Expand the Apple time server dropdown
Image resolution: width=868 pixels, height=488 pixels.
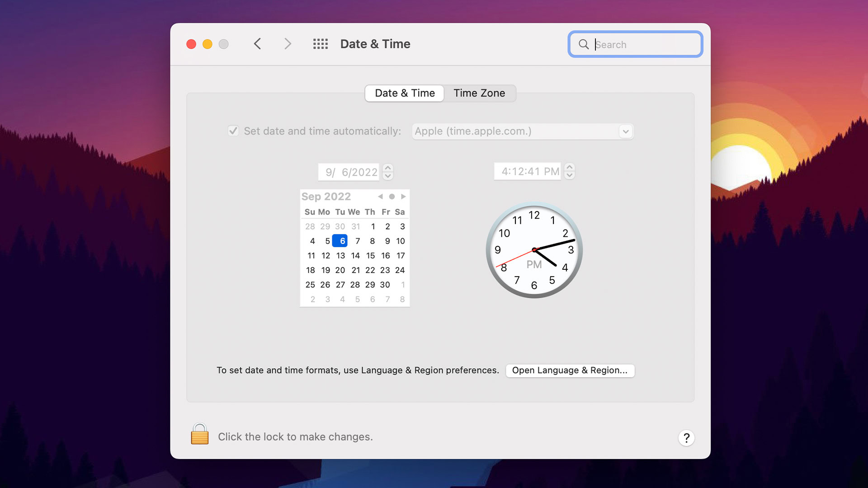(625, 131)
